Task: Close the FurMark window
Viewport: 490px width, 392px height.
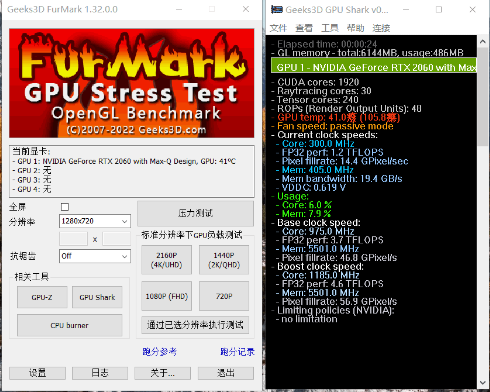Action: click(246, 9)
